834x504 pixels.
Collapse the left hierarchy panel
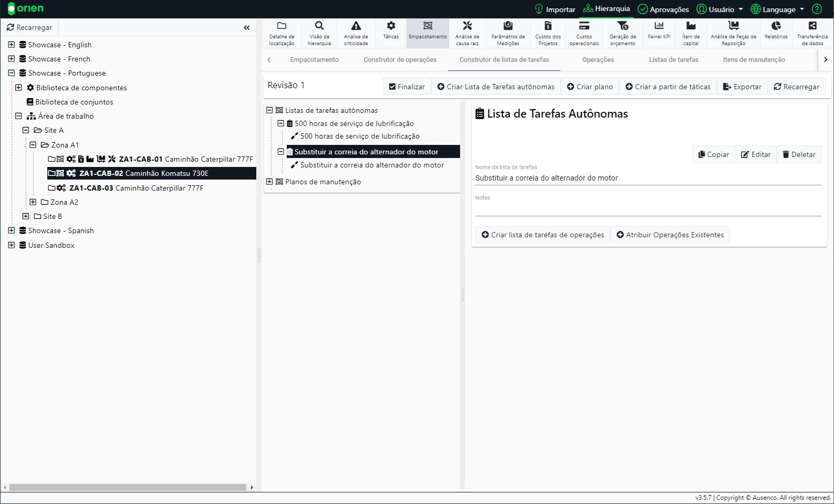coord(247,28)
